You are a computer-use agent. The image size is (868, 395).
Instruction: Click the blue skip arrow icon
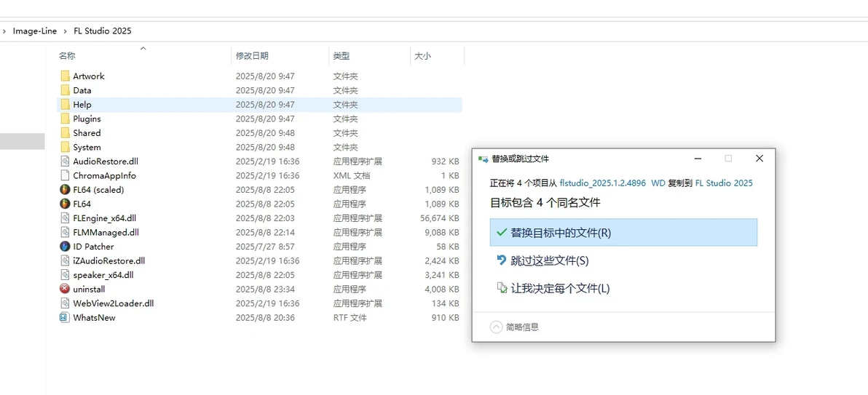[502, 260]
